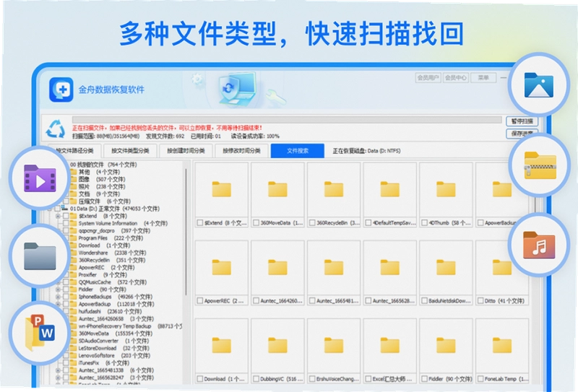Click the green recycle scanning icon
578x392 pixels.
[56, 129]
